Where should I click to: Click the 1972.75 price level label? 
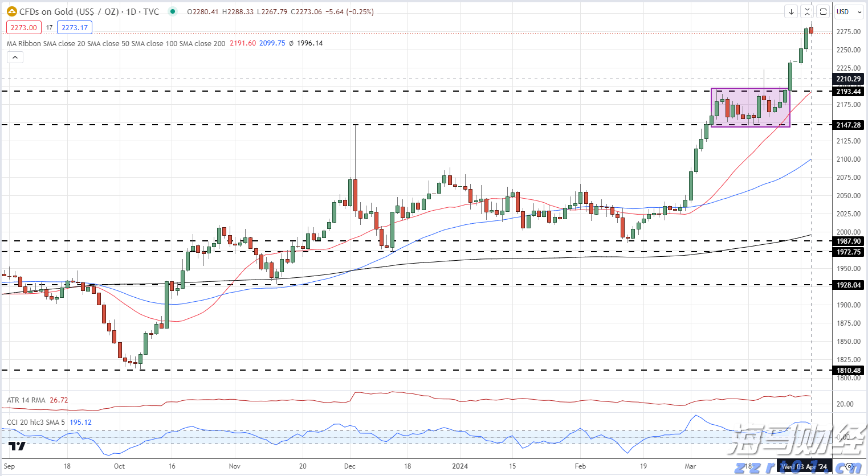(849, 252)
